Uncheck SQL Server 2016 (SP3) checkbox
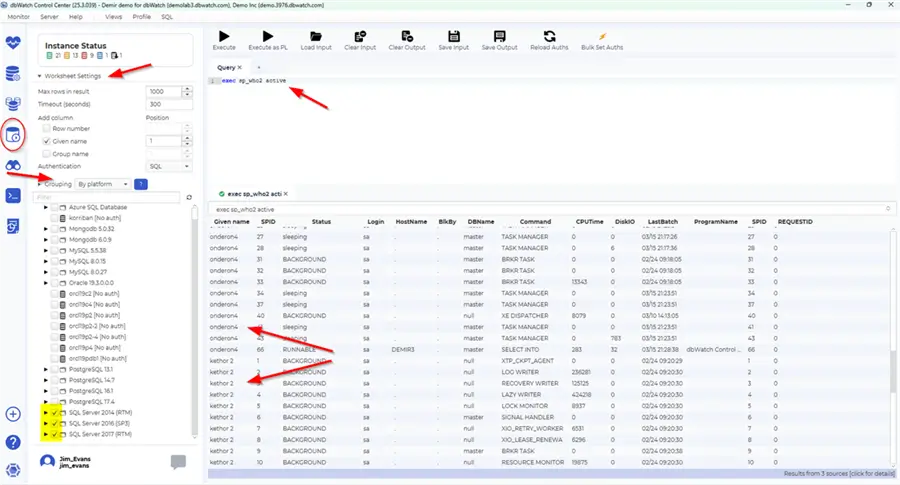The height and width of the screenshot is (485, 900). [55, 424]
